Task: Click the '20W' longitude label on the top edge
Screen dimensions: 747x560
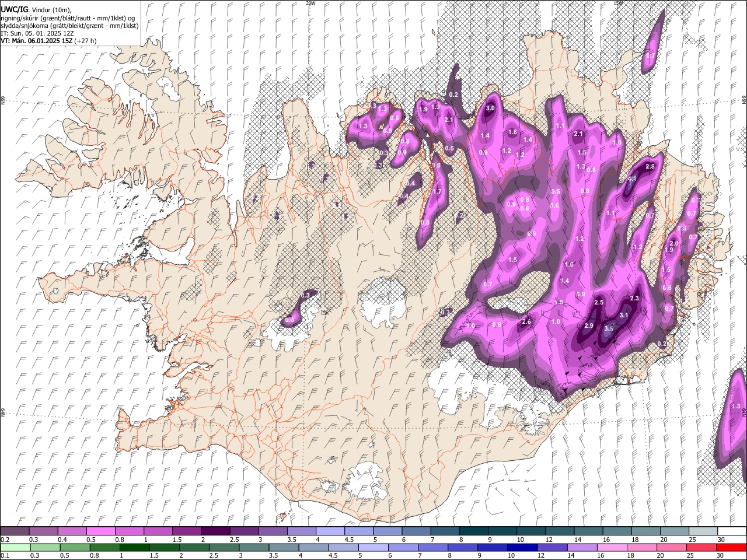Action: 310,3
